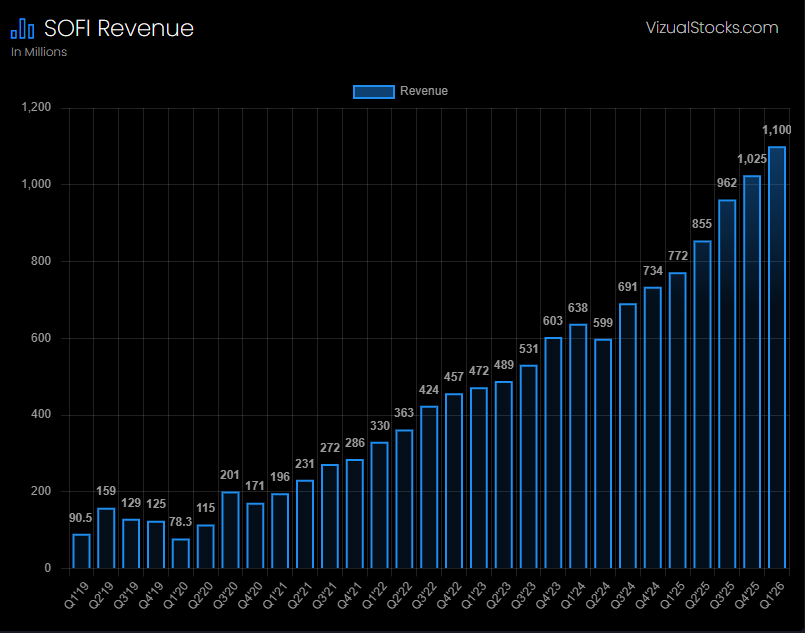Select the Q3'23 bar labeled 531
This screenshot has width=805, height=633.
529,467
